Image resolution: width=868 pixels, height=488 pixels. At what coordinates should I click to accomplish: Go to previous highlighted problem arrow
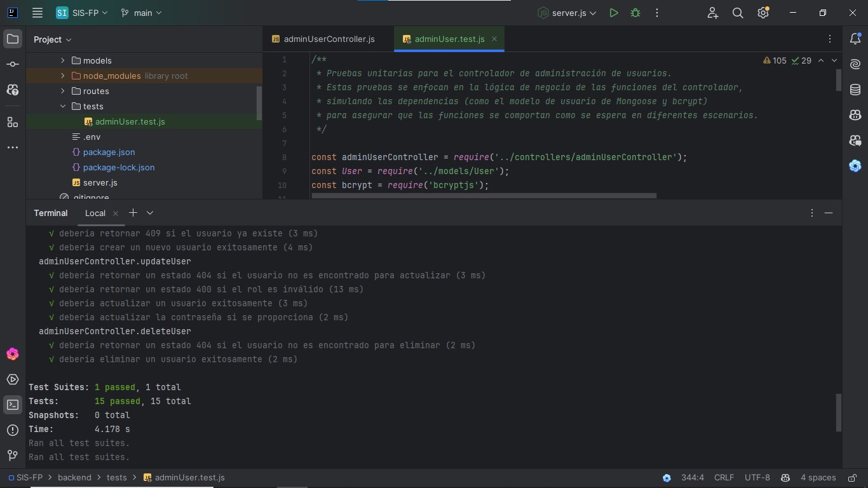click(820, 60)
